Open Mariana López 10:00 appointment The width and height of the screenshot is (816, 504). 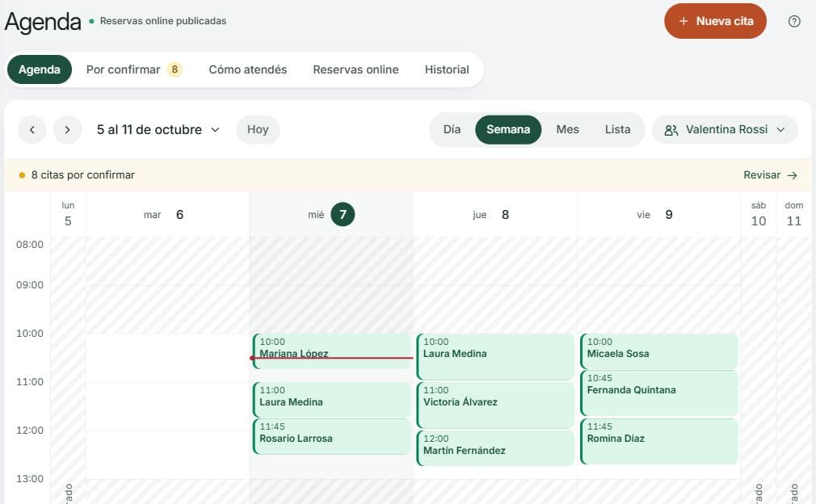(x=331, y=351)
